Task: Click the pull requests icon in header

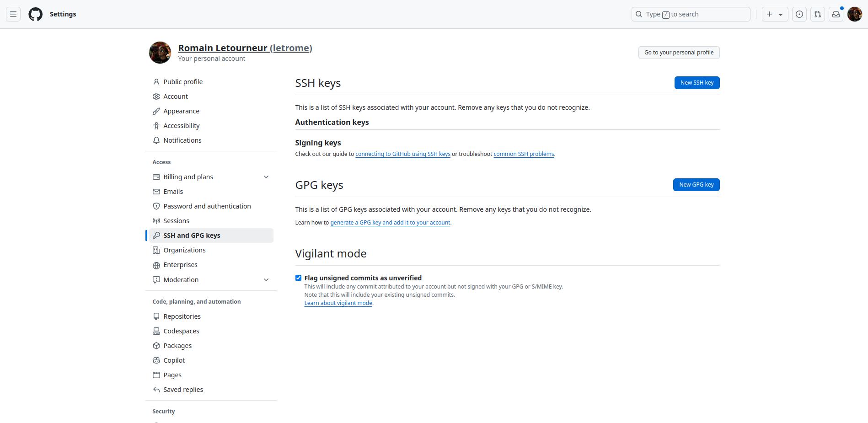Action: pos(817,14)
